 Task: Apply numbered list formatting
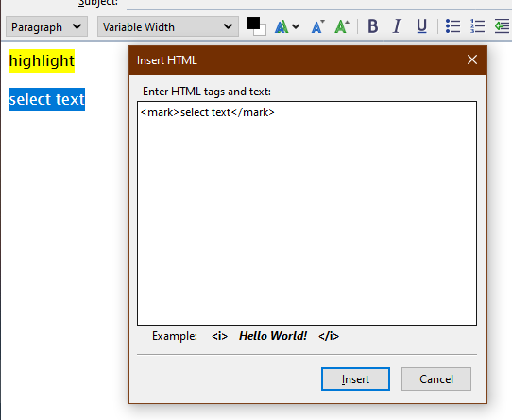tap(477, 26)
